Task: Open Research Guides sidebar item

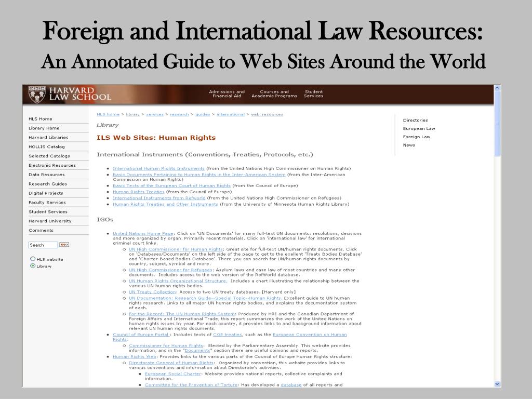Action: tap(48, 184)
